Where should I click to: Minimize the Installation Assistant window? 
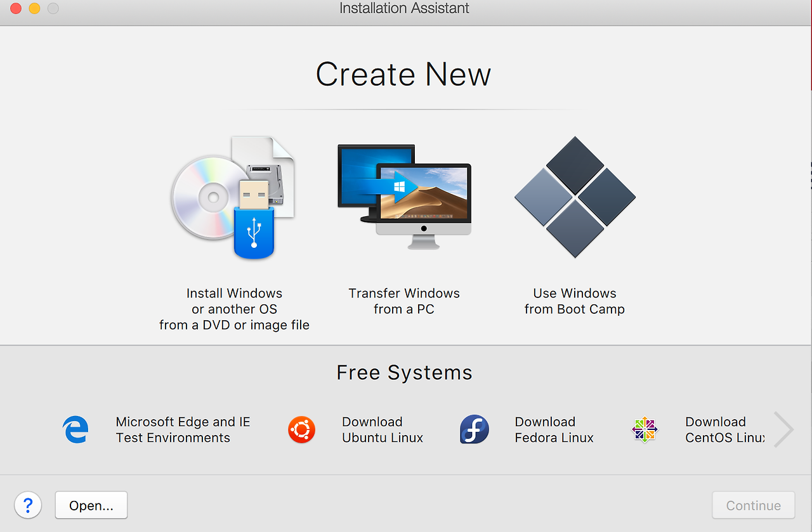tap(34, 8)
